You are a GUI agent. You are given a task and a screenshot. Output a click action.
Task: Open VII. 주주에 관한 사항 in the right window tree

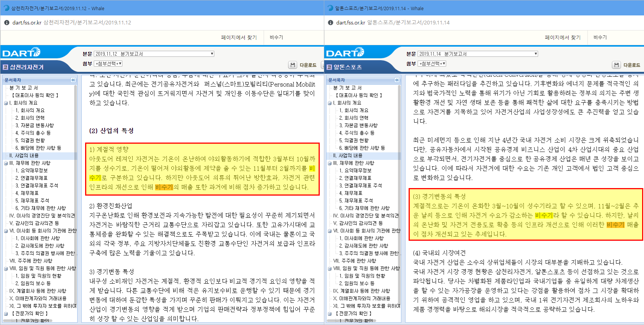click(354, 261)
